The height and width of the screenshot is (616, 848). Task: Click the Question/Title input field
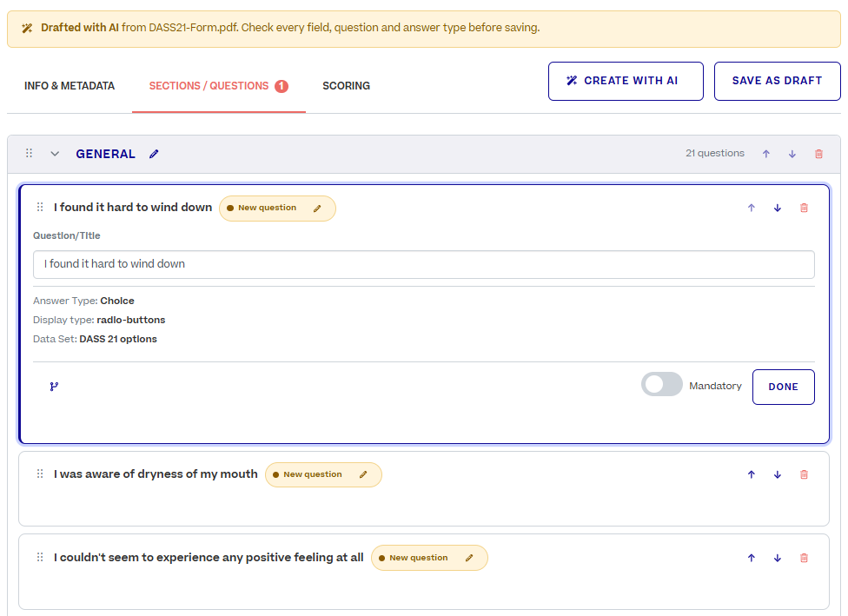[x=423, y=264]
